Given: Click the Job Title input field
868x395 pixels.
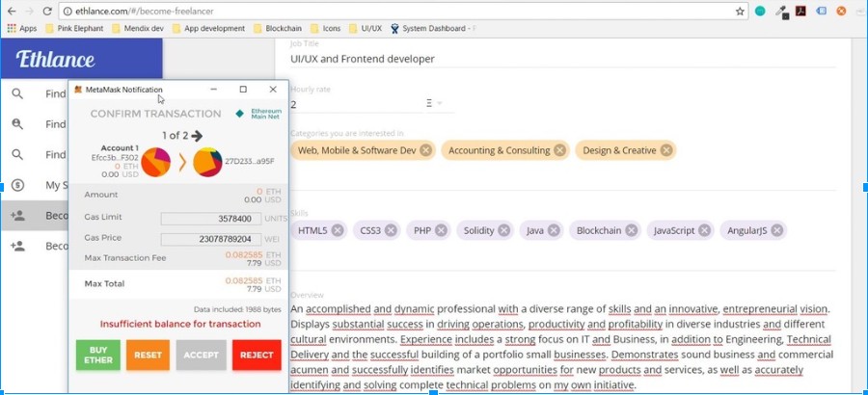Looking at the screenshot, I should 562,59.
